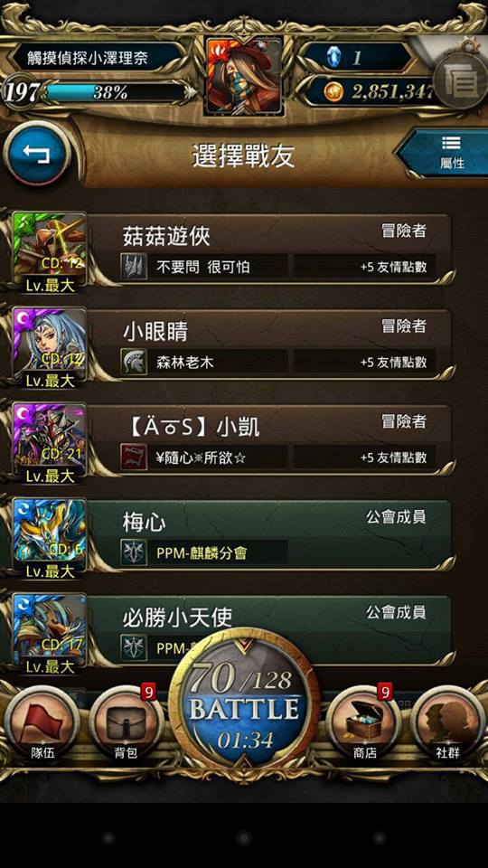Viewport: 488px width, 868px height.
Task: Tap the red ¥隨心※所欲☆ guild emblem
Action: (x=134, y=458)
